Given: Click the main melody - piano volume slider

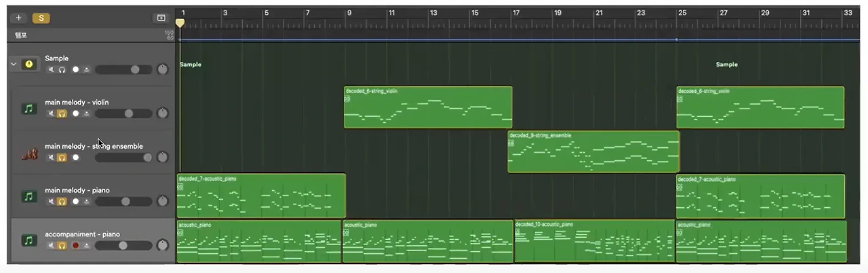Looking at the screenshot, I should point(123,202).
